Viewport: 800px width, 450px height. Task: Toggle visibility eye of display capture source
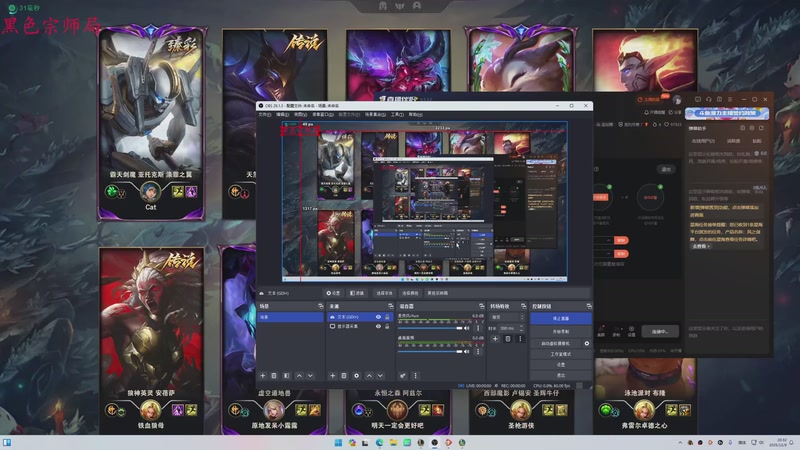point(378,327)
